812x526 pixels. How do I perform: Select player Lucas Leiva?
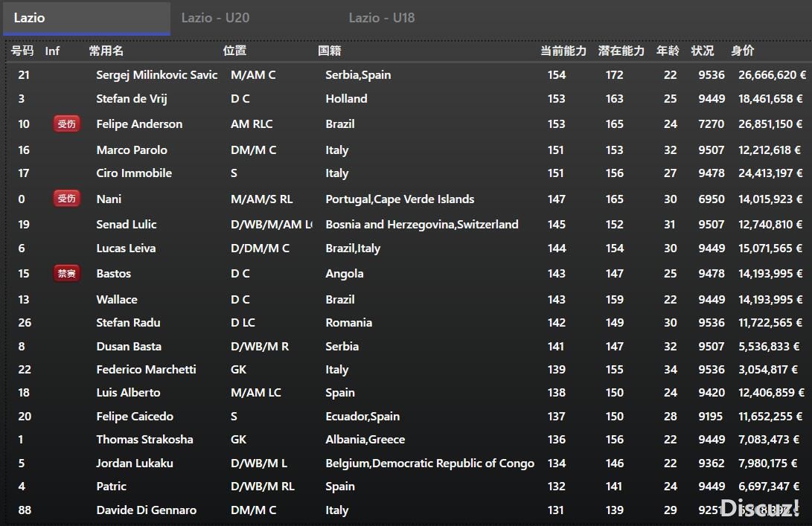tap(126, 248)
